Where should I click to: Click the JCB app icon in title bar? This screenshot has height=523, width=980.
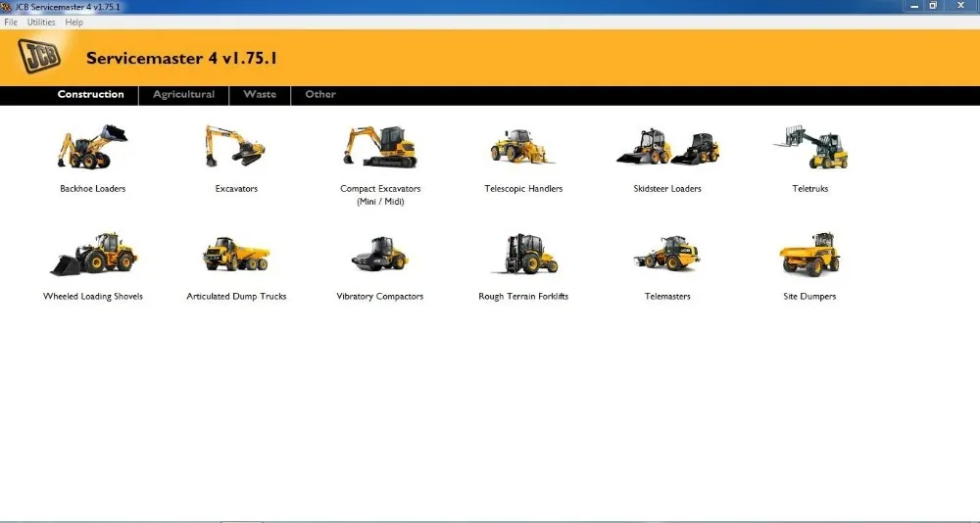[x=6, y=7]
